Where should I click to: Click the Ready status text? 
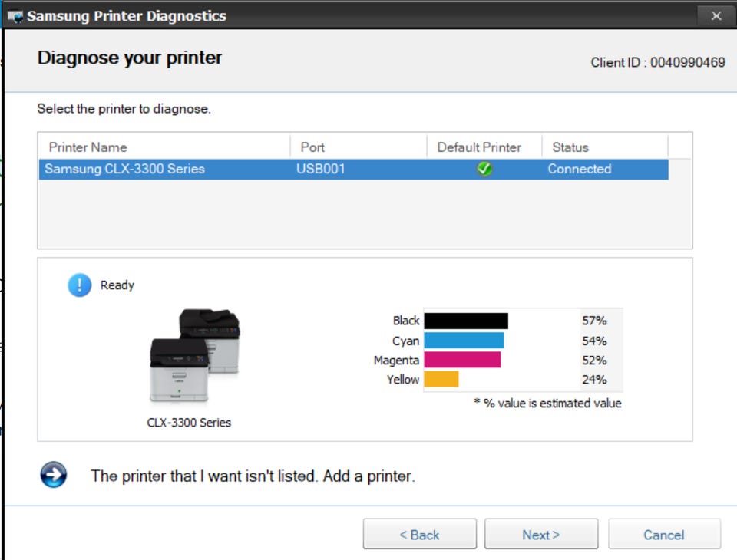[x=117, y=285]
